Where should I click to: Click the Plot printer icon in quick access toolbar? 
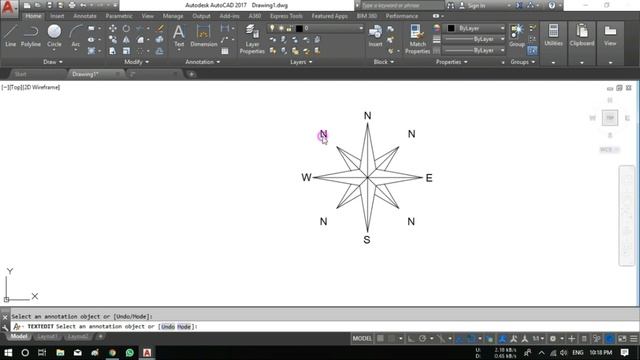[72, 5]
